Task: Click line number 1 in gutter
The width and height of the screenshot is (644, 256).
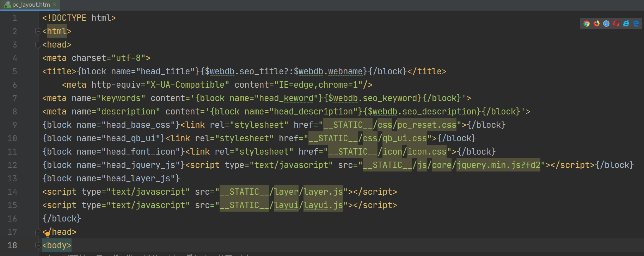Action: (x=15, y=18)
